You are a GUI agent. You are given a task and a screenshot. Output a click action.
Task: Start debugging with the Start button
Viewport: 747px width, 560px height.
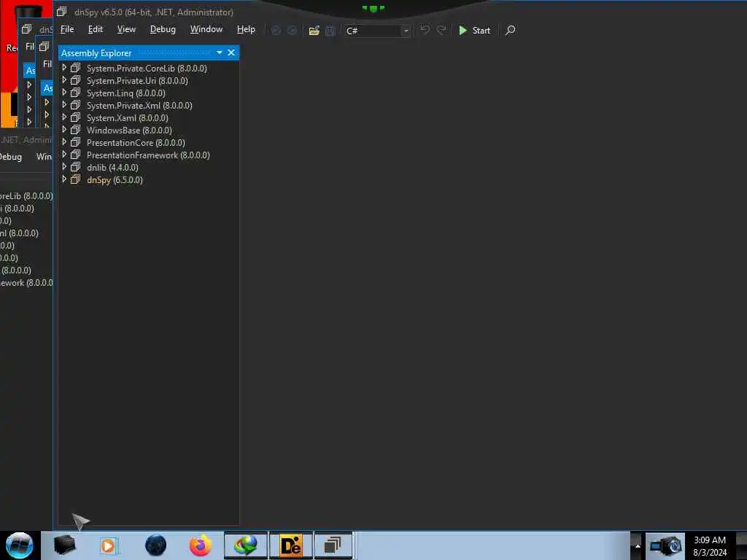(x=474, y=31)
